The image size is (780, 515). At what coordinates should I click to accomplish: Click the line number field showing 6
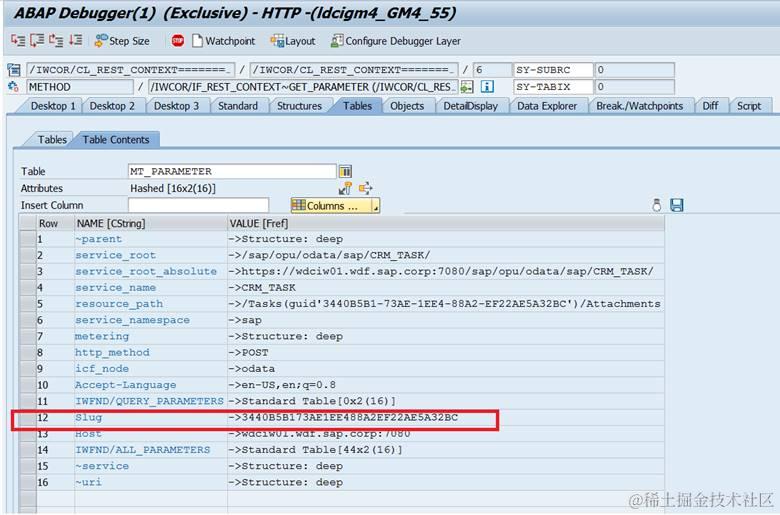point(492,70)
